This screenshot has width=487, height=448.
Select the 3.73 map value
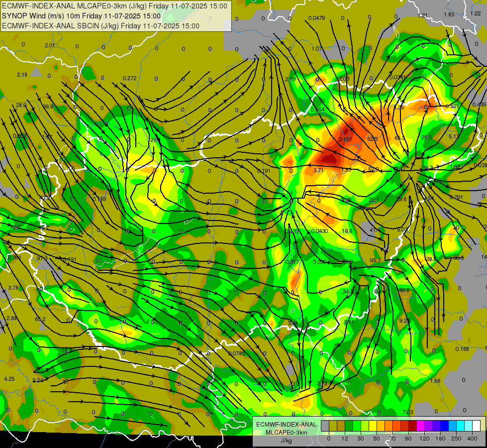pos(322,383)
